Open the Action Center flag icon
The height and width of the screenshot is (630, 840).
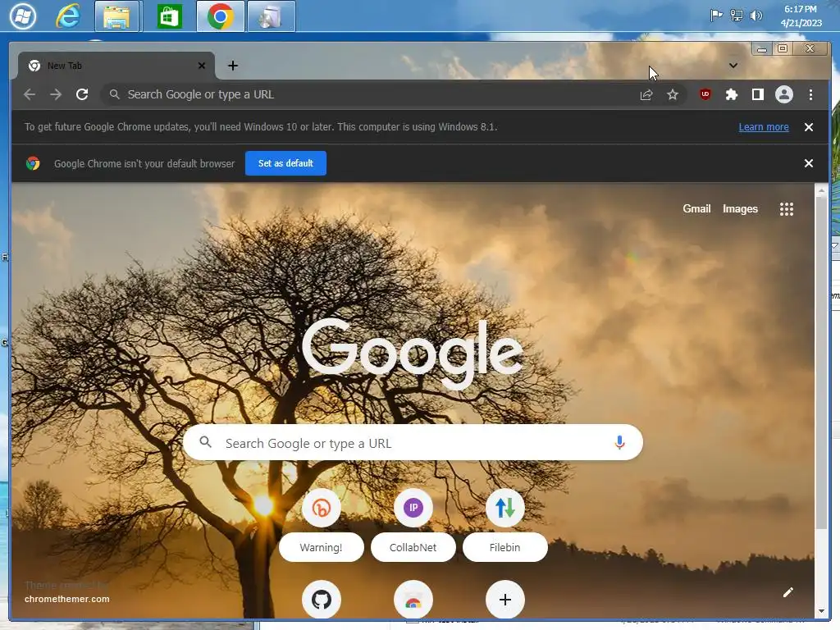pyautogui.click(x=716, y=16)
